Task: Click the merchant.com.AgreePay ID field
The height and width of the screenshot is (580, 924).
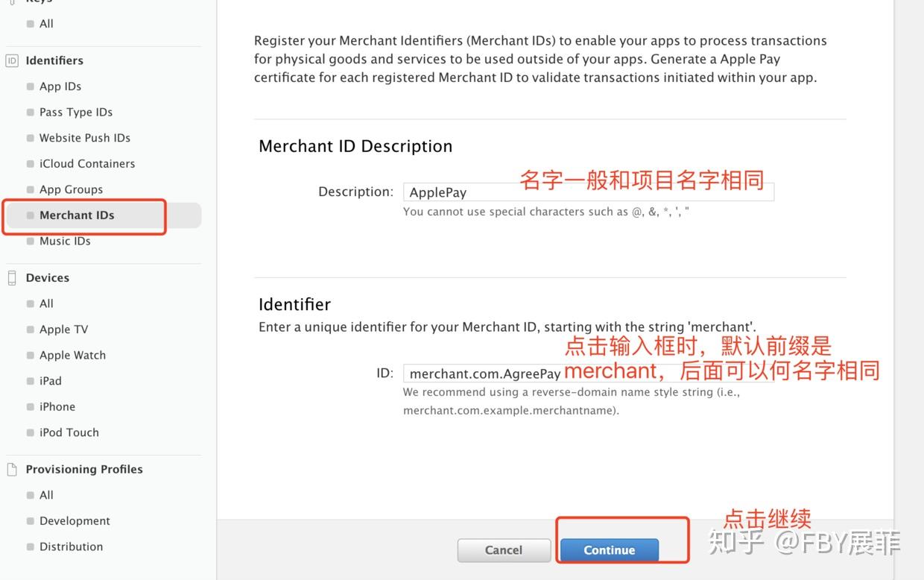Action: (x=522, y=373)
